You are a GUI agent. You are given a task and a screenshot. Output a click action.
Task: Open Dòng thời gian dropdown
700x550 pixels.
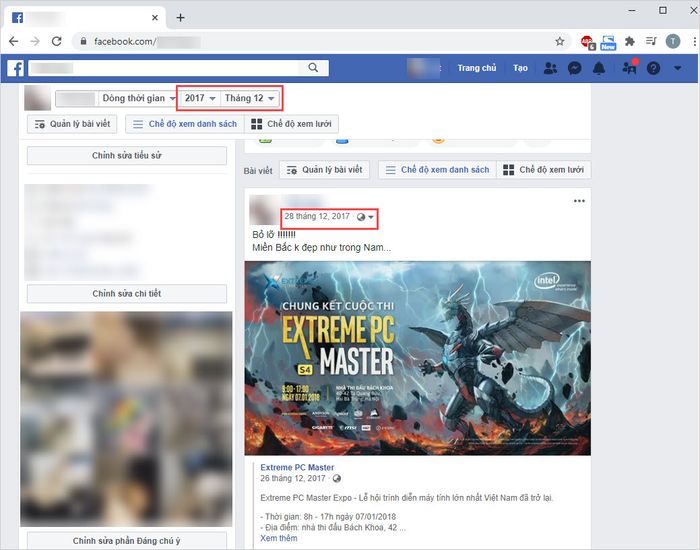pyautogui.click(x=138, y=98)
